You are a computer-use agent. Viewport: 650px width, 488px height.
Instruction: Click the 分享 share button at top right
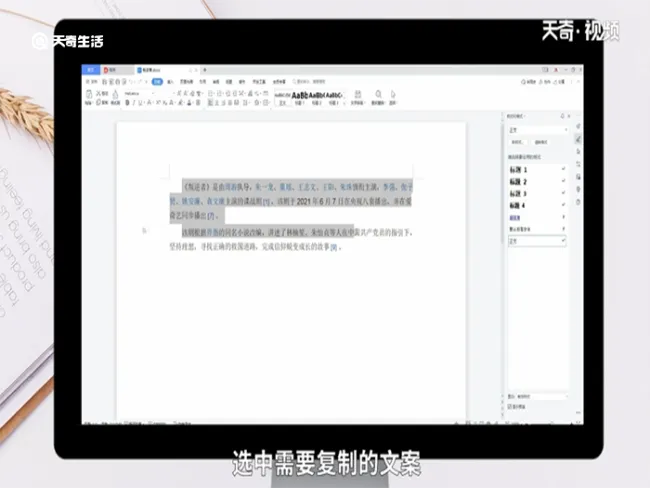pos(559,82)
